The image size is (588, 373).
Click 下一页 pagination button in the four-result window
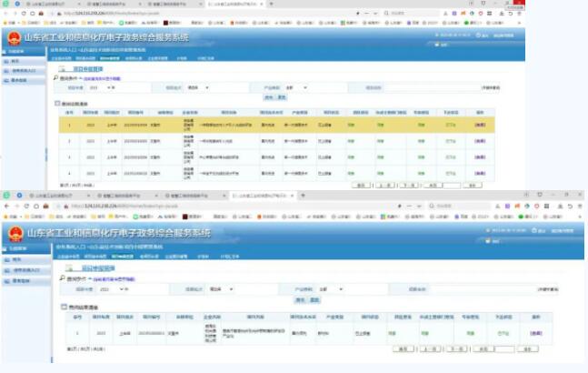[x=409, y=186]
